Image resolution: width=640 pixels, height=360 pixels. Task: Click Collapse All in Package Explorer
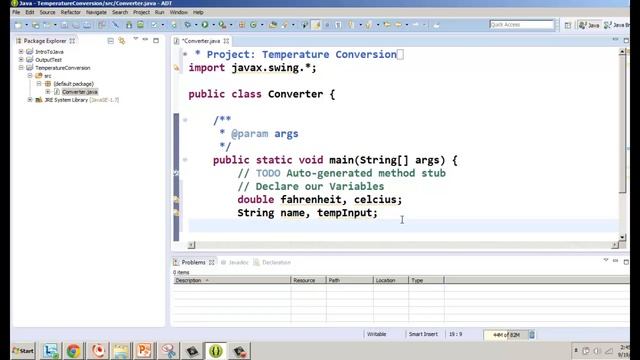[x=111, y=41]
